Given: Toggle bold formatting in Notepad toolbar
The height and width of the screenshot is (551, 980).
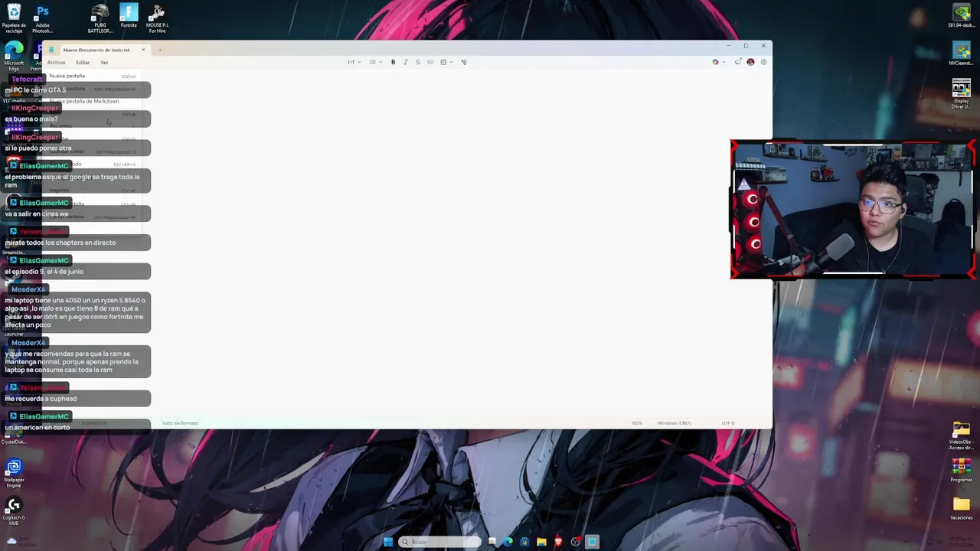Looking at the screenshot, I should pos(393,62).
